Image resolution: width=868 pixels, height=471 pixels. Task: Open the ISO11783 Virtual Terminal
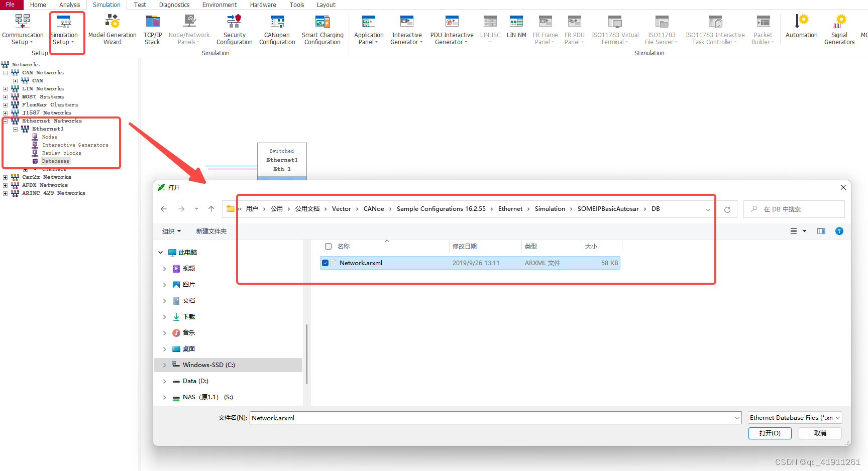coord(615,30)
